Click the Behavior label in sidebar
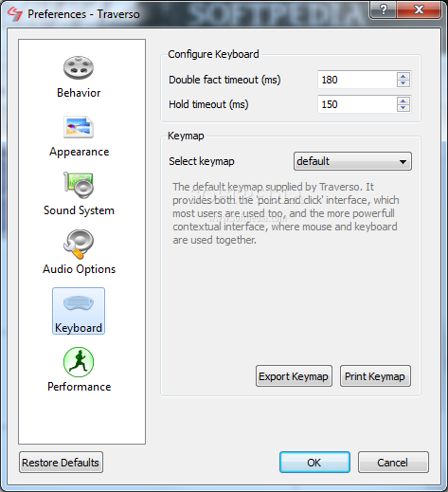The width and height of the screenshot is (448, 492). 79,93
